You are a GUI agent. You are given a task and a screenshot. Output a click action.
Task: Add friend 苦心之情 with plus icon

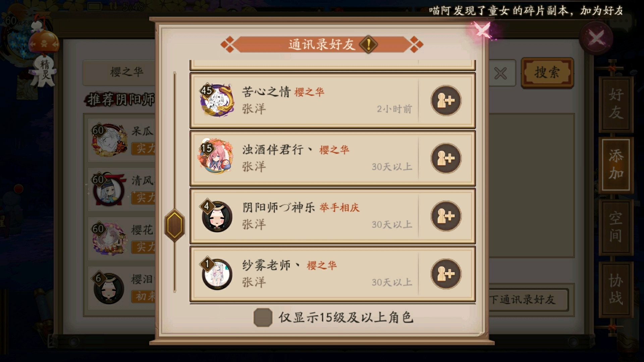point(446,101)
